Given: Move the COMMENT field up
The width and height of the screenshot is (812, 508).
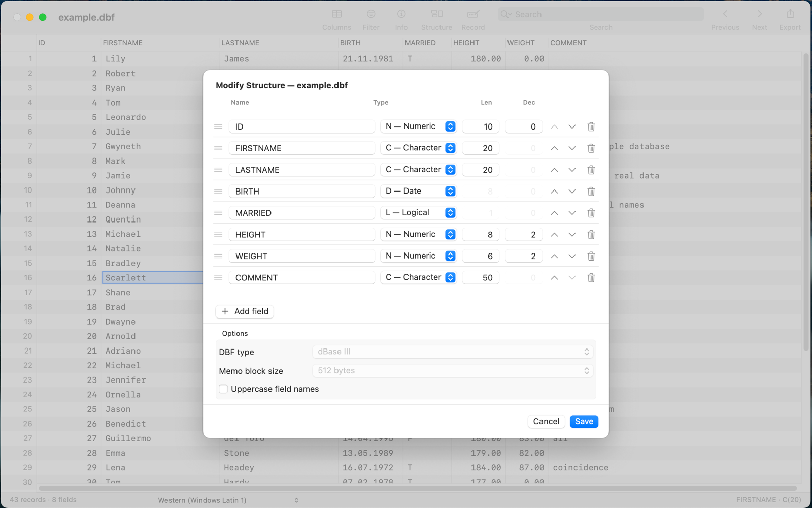Looking at the screenshot, I should click(x=554, y=278).
